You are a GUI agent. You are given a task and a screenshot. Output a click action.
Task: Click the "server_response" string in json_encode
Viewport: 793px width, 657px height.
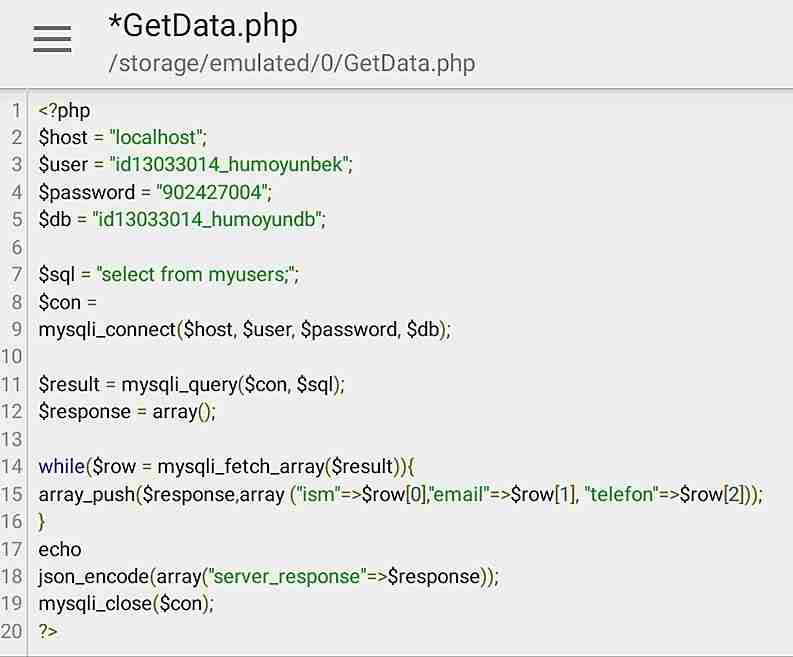point(287,577)
